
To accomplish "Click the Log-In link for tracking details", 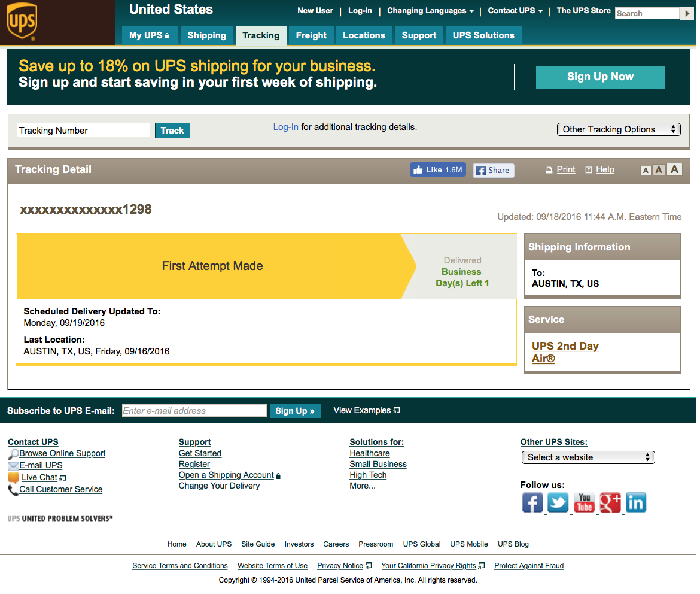I will coord(286,128).
